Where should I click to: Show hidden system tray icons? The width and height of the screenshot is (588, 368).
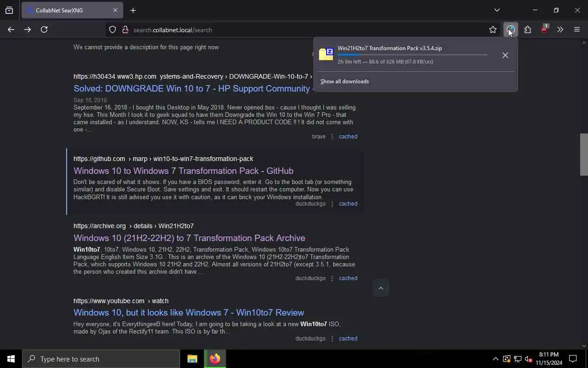point(495,359)
